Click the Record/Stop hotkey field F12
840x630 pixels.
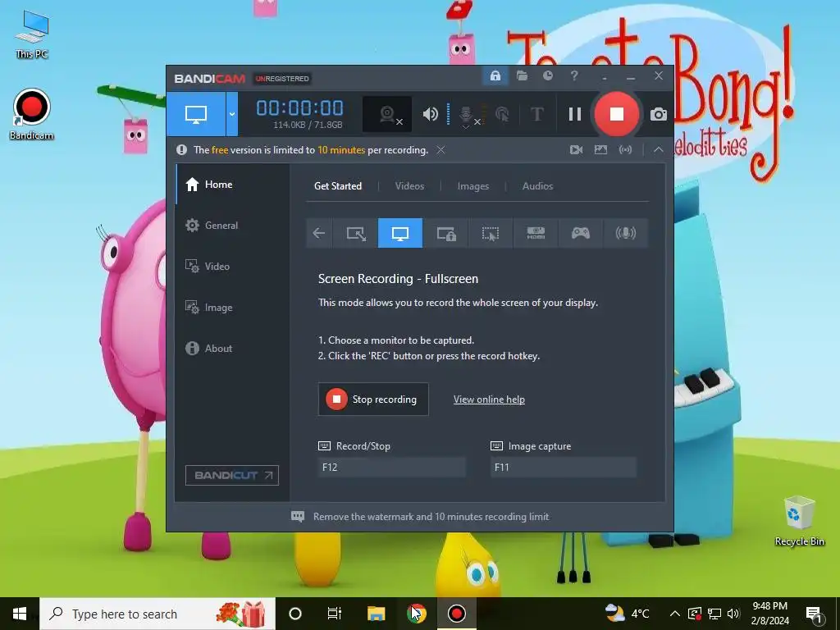pos(391,467)
